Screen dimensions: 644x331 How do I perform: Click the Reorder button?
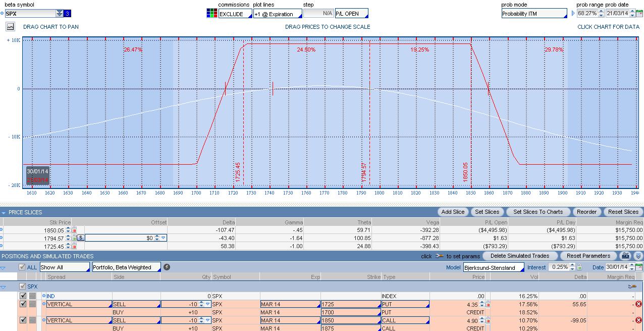(x=586, y=212)
